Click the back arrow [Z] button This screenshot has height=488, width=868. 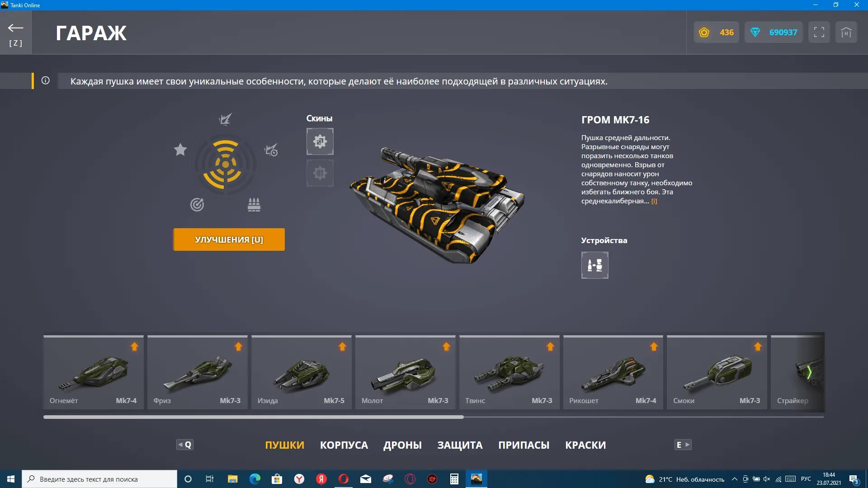click(x=15, y=33)
